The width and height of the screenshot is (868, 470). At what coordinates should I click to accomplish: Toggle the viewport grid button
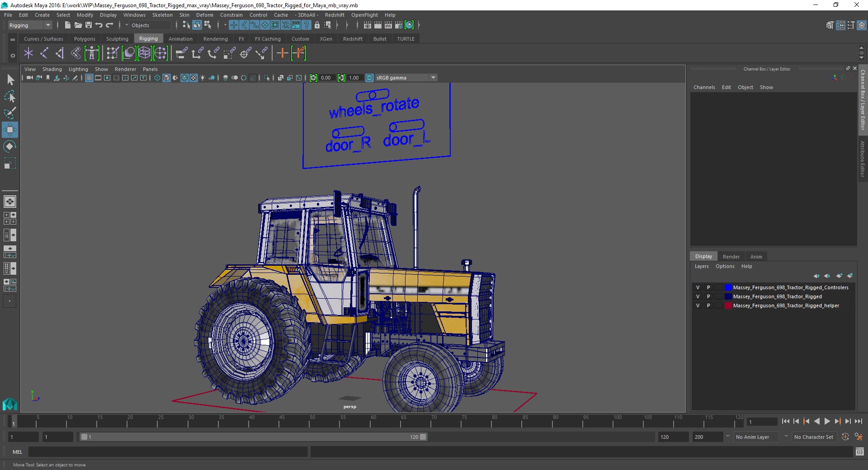tap(89, 78)
